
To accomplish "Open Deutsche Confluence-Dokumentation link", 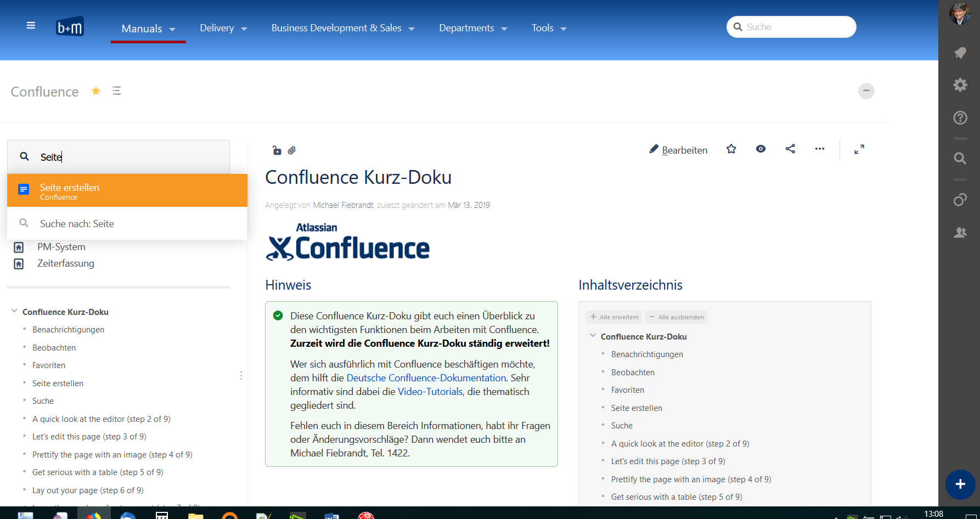I will (426, 378).
